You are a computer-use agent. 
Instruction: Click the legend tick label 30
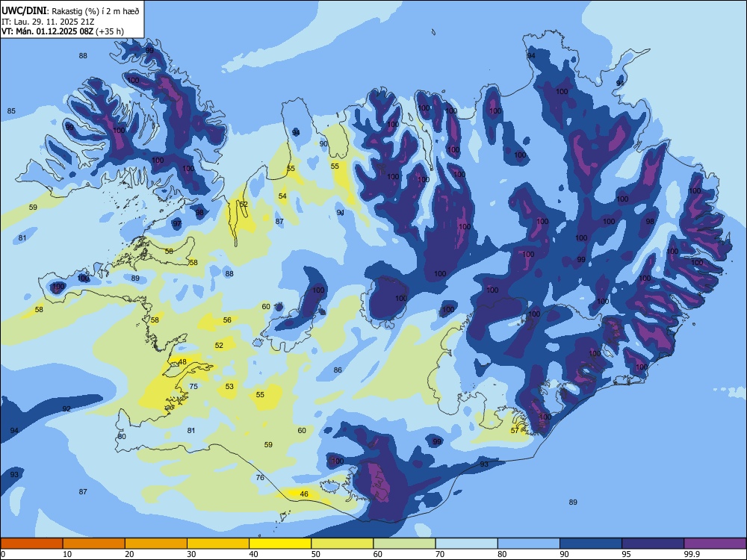(x=191, y=554)
